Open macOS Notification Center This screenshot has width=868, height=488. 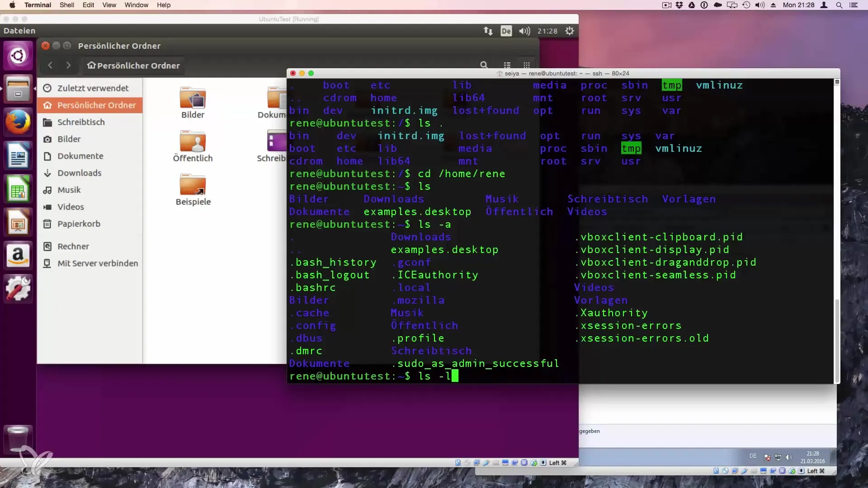854,5
